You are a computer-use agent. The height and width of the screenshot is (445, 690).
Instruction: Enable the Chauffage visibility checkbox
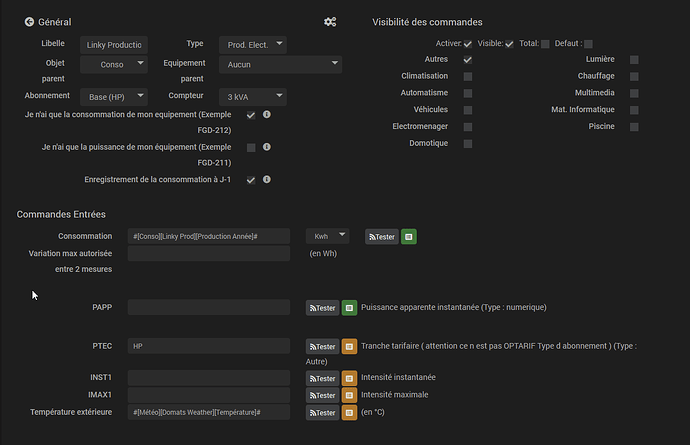(634, 76)
